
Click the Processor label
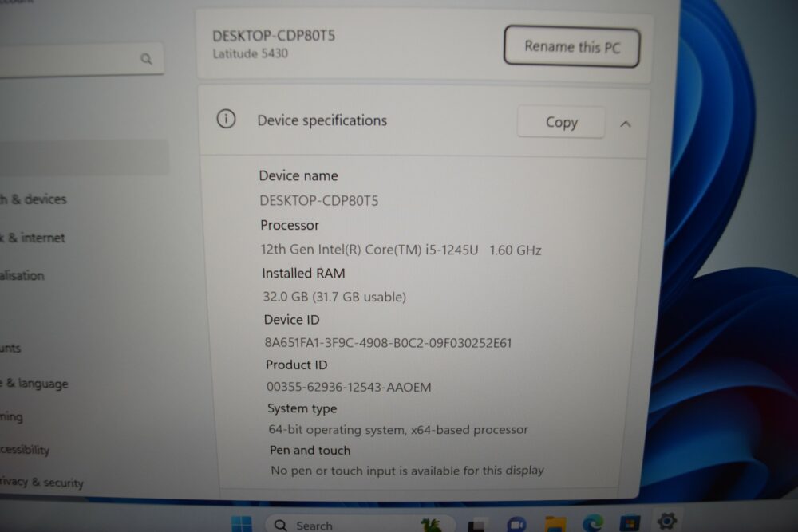290,225
